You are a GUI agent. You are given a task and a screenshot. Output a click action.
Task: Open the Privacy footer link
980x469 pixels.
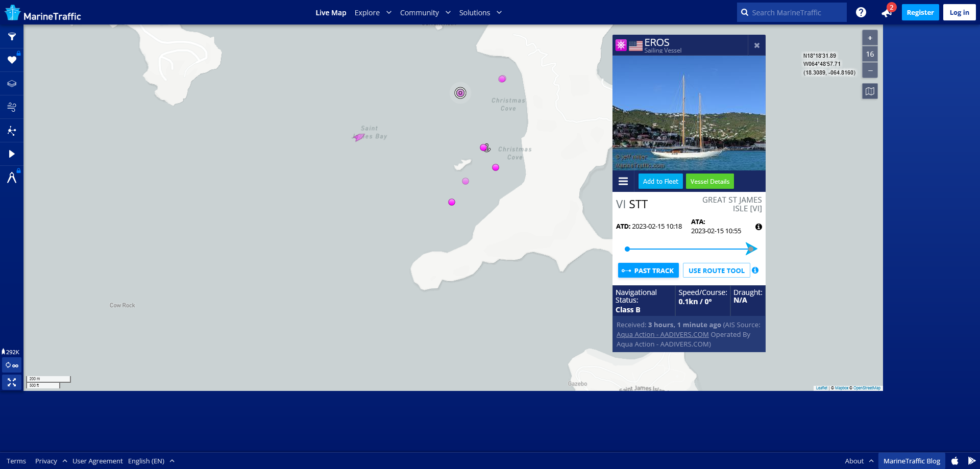click(x=46, y=461)
